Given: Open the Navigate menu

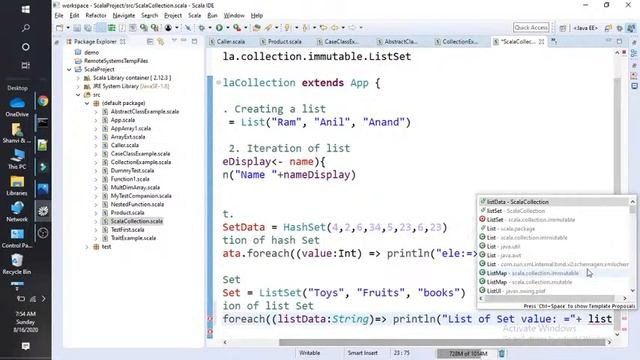Looking at the screenshot, I should 124,16.
